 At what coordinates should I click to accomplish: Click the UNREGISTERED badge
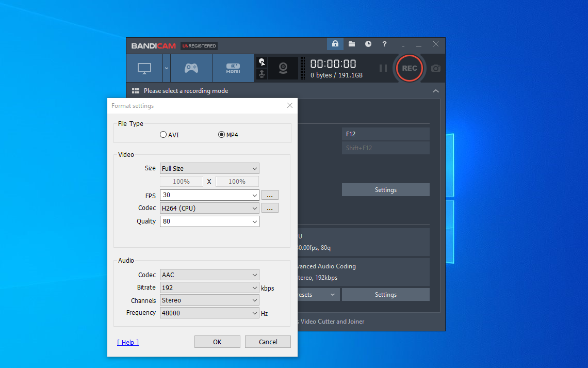pos(199,46)
